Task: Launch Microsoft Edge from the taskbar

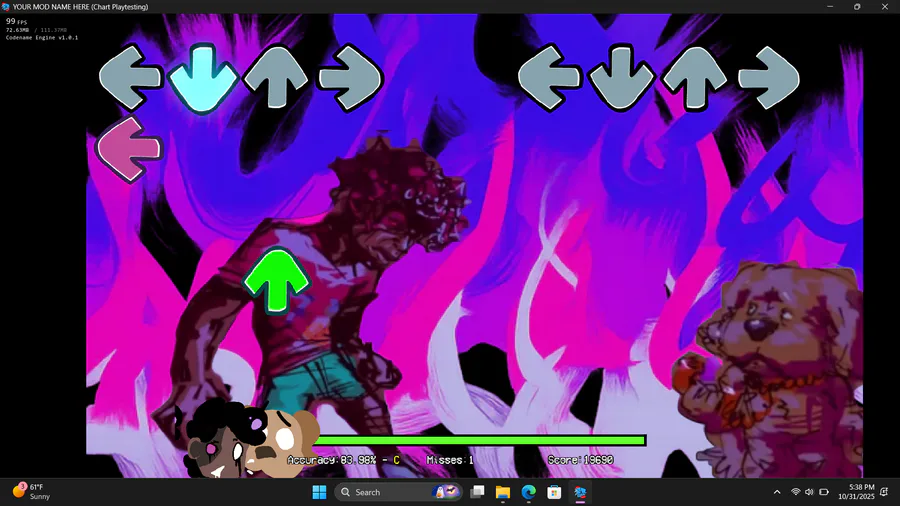Action: 529,492
